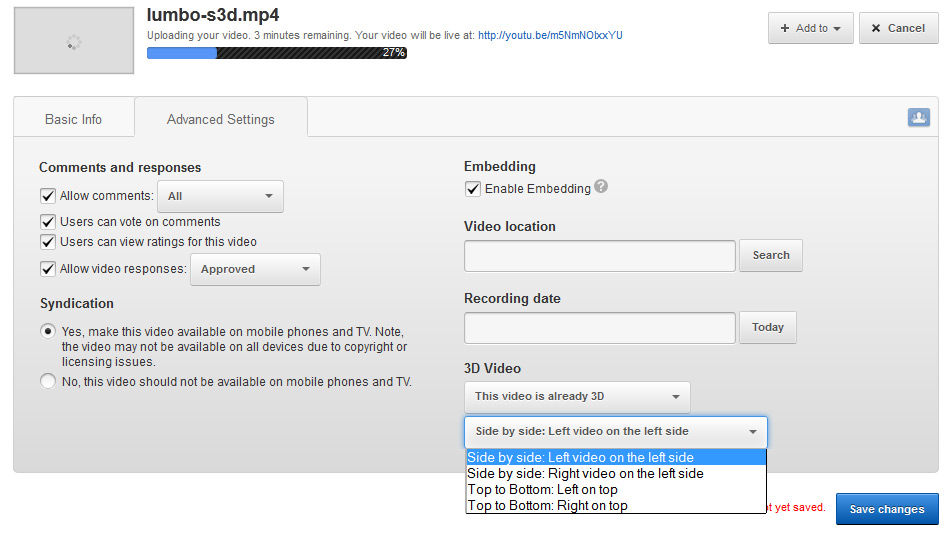Viewport: 951px width, 535px height.
Task: Click the upload progress bar at 27%
Action: click(277, 53)
